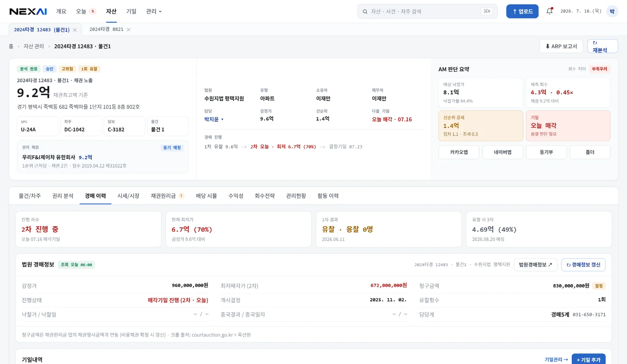This screenshot has height=364, width=627.
Task: Close the 2024타경 8821 tab
Action: tap(129, 29)
